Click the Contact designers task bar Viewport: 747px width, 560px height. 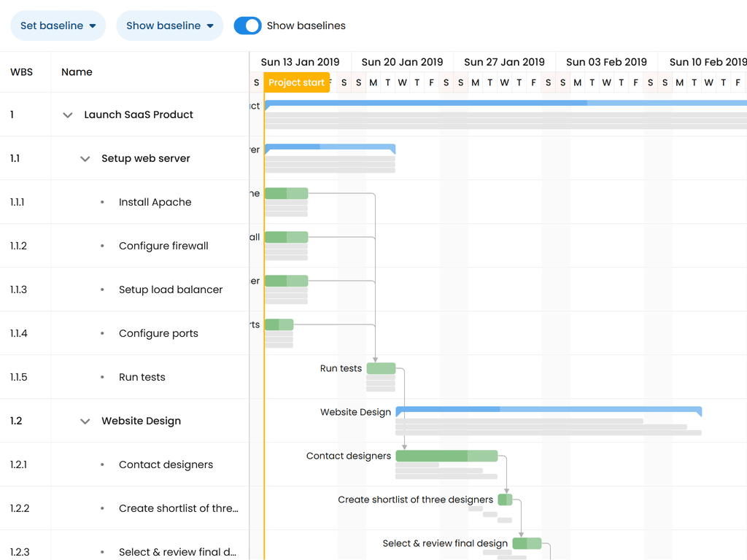(x=446, y=456)
